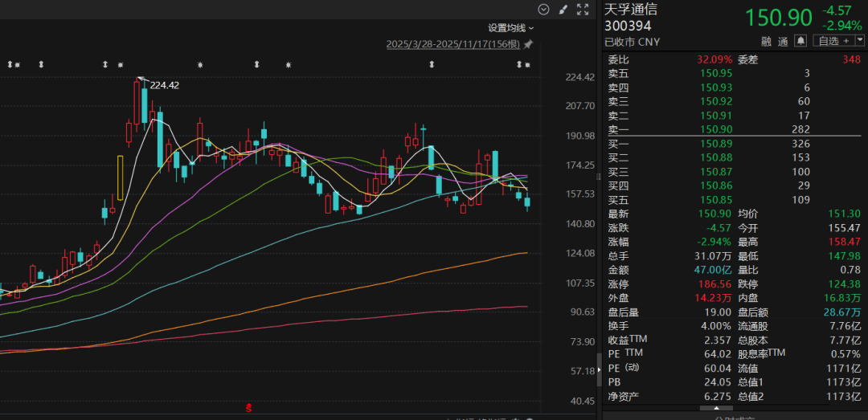Open the circled chevron menu above the chart
Image resolution: width=868 pixels, height=420 pixels.
coord(543,9)
